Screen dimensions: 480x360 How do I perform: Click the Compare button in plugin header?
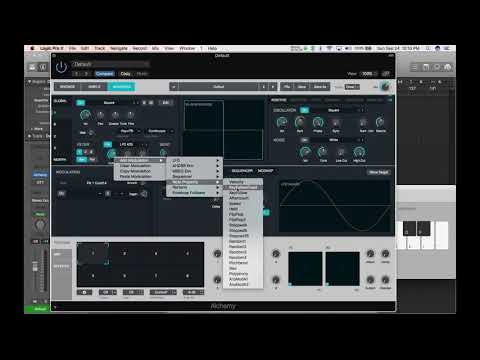[104, 74]
